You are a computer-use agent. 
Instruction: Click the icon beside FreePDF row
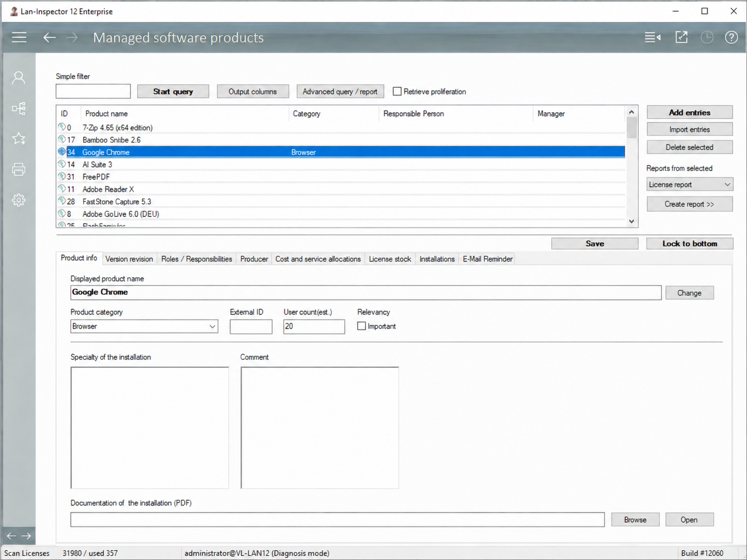pyautogui.click(x=62, y=176)
